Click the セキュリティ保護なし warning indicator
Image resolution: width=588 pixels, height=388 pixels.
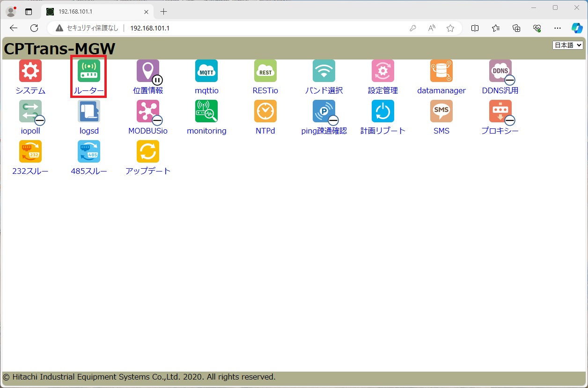coord(87,28)
